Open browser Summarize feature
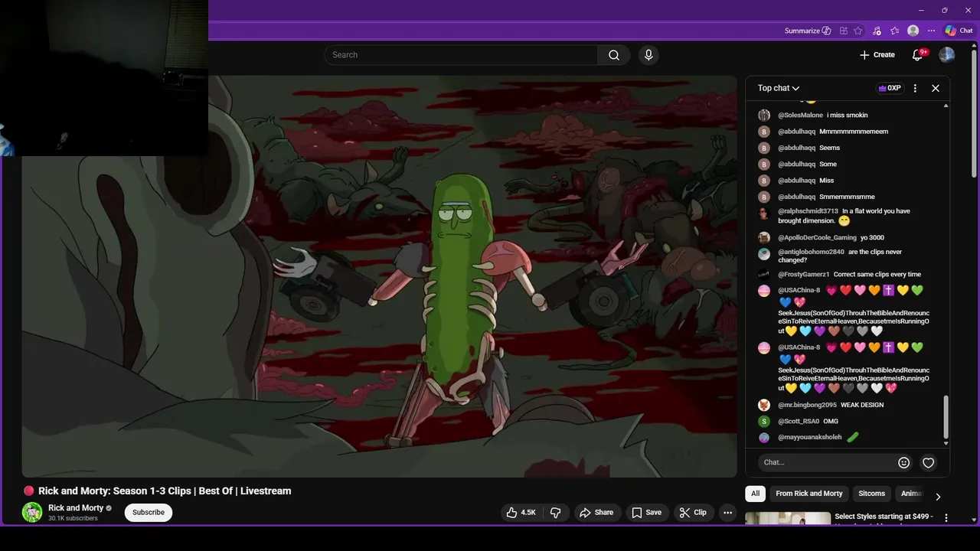This screenshot has height=551, width=980. (x=808, y=31)
